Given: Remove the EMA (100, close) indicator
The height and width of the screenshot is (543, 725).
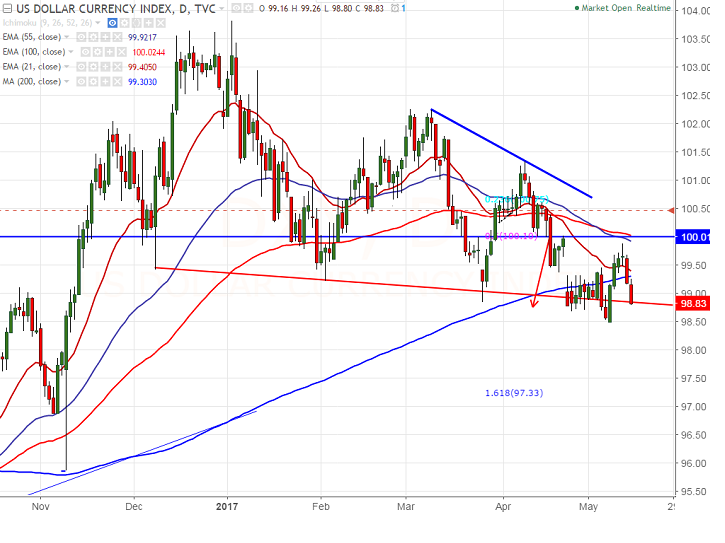Looking at the screenshot, I should [122, 52].
